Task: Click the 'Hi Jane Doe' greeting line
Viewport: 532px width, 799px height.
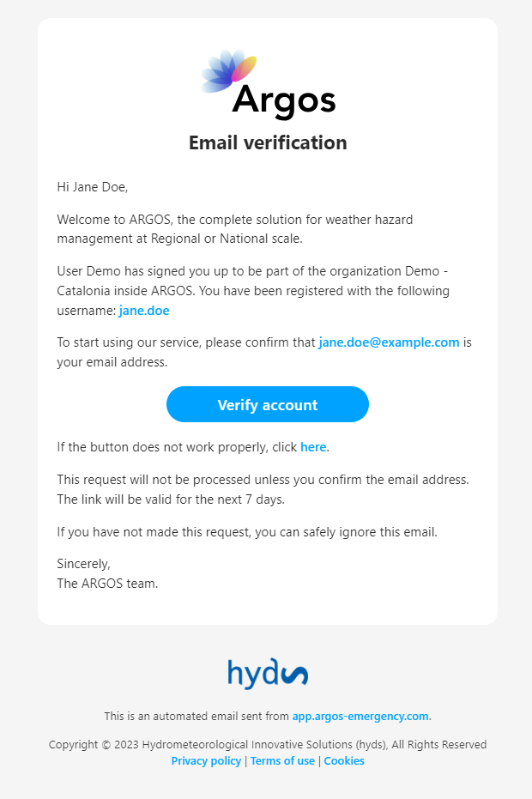Action: [x=92, y=187]
